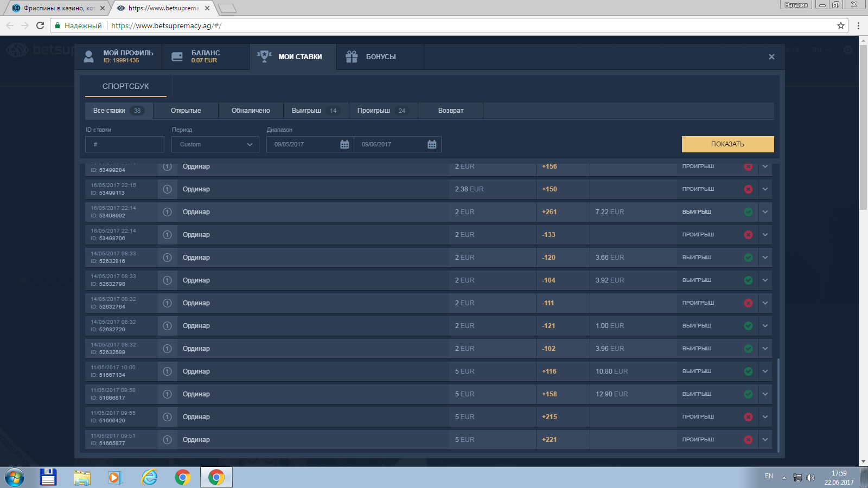Click green win checkmark for bet 52632816

(x=748, y=258)
